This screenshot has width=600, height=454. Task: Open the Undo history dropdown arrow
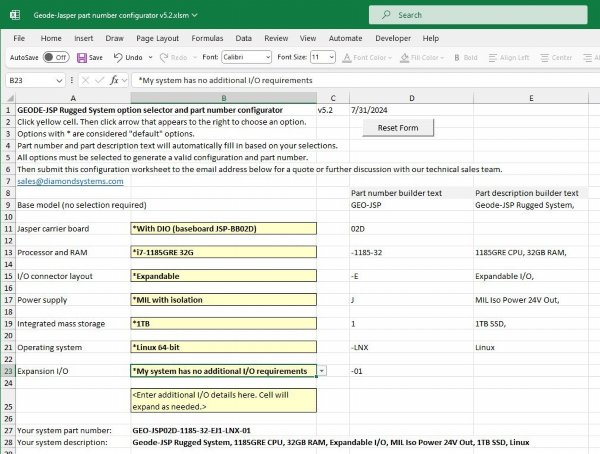(x=149, y=58)
